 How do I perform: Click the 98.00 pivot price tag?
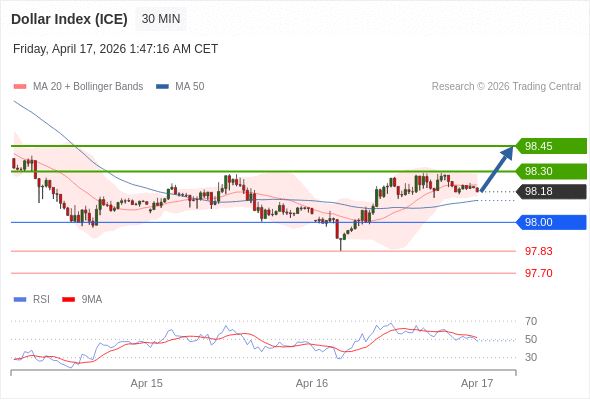(551, 222)
